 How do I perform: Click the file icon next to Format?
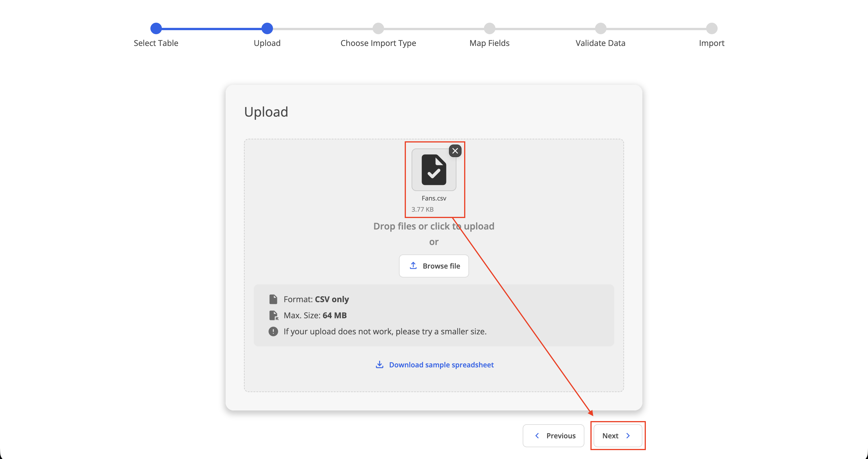tap(273, 299)
